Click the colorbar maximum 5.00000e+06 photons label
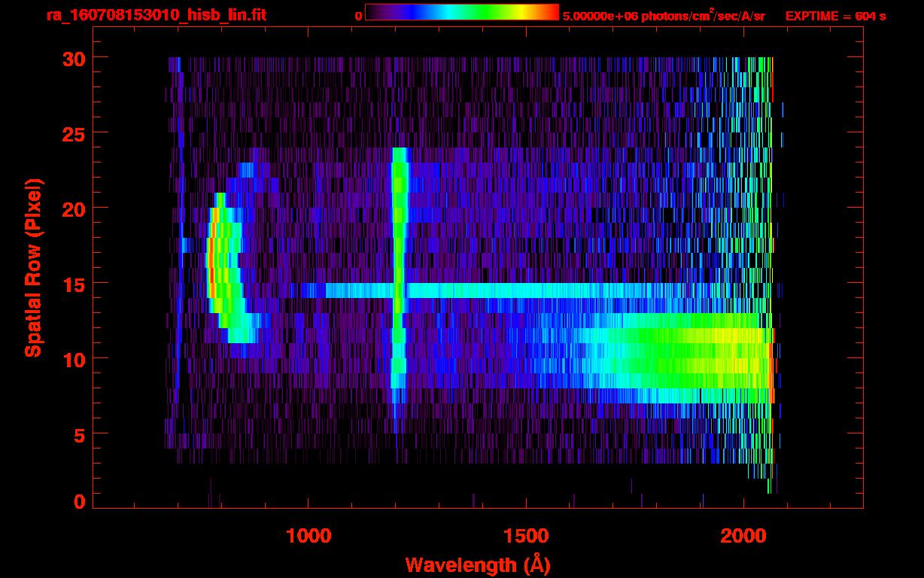924x578 pixels. point(664,15)
